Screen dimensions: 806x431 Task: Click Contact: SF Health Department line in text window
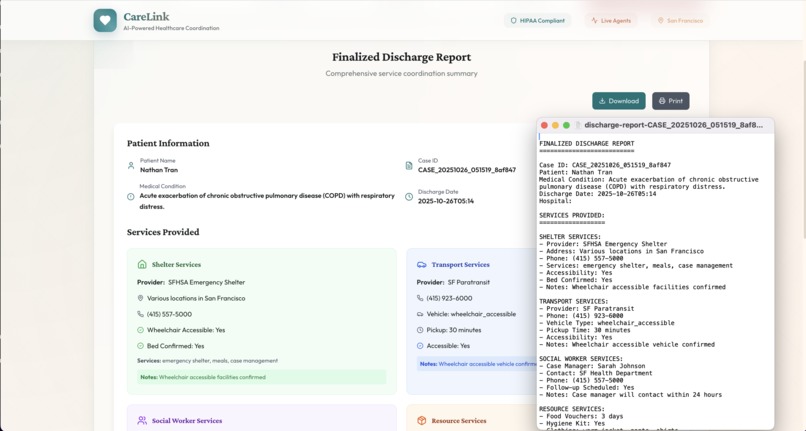click(x=596, y=373)
